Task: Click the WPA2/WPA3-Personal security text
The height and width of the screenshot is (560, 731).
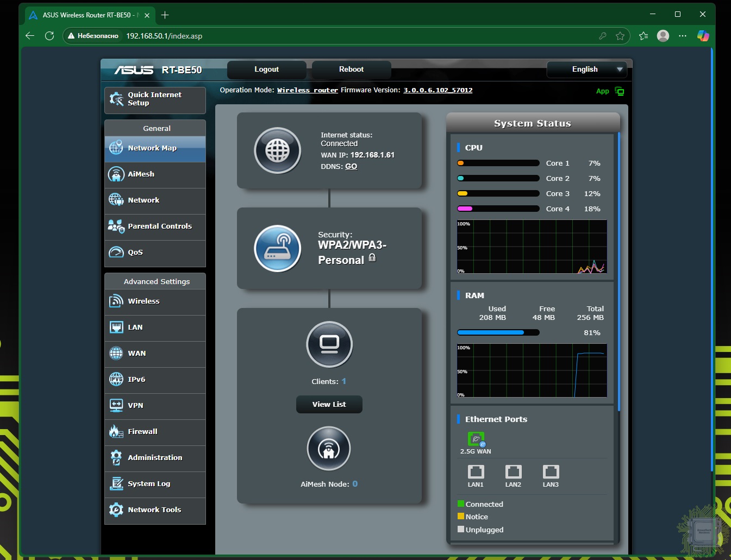Action: pyautogui.click(x=352, y=253)
